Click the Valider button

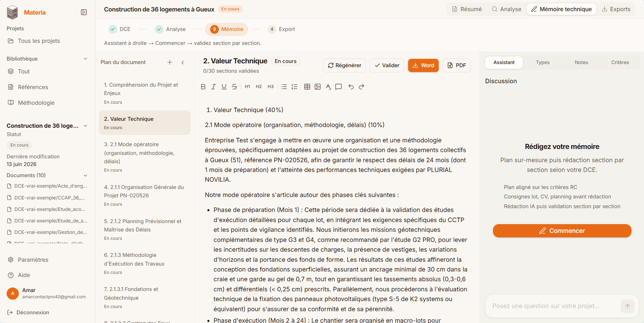click(387, 65)
